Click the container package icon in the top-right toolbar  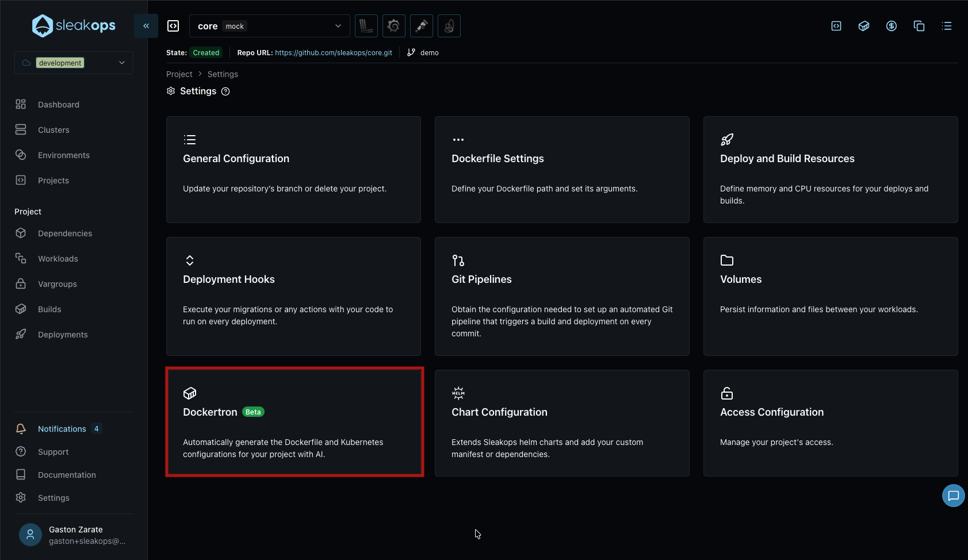(863, 26)
